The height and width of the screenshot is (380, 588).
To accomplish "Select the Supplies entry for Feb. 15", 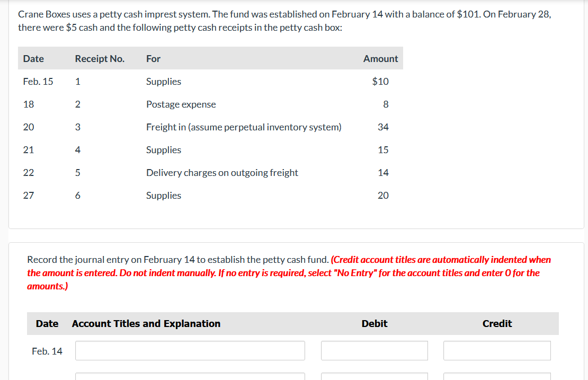I will point(163,82).
